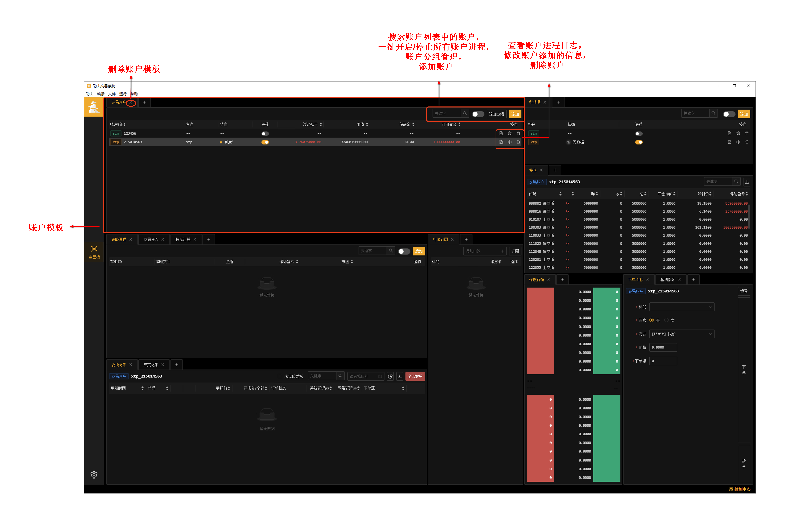This screenshot has width=812, height=510.
Task: Open log for sim market source
Action: 729,134
